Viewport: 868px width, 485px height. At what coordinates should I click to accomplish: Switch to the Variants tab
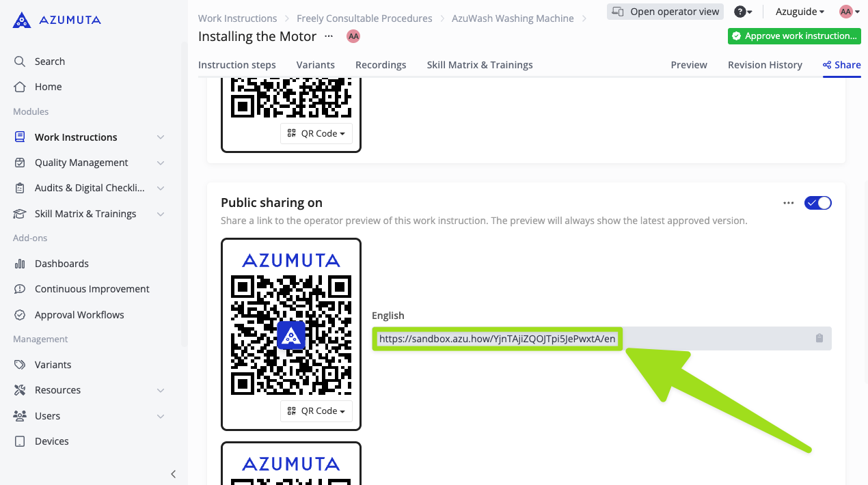coord(315,65)
